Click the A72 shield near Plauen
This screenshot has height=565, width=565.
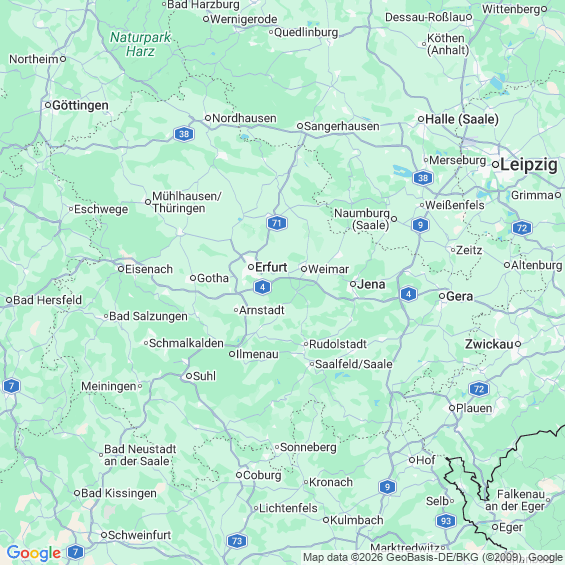(x=479, y=389)
